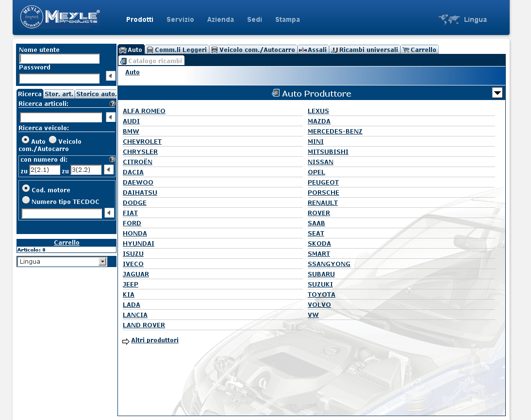
Task: Click the Catalogo ricambi book icon
Action: coord(123,61)
